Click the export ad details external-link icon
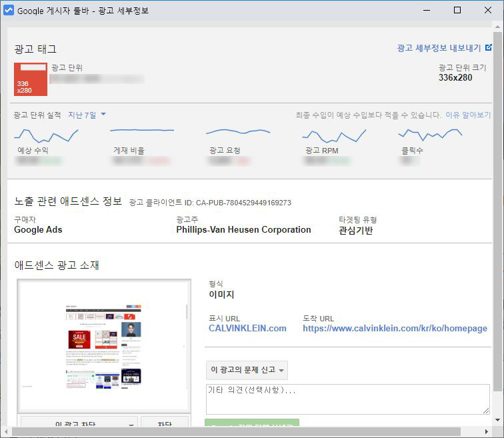This screenshot has height=438, width=504. click(x=488, y=47)
